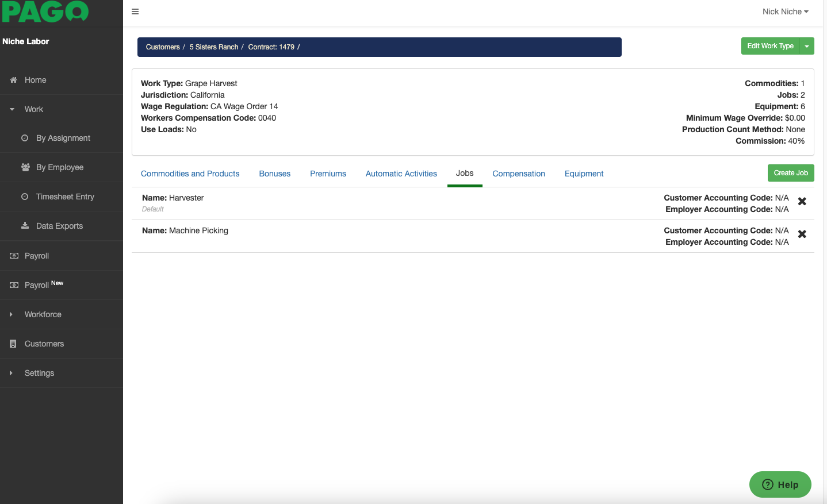Open the Help chat widget
This screenshot has height=504, width=827.
(780, 484)
